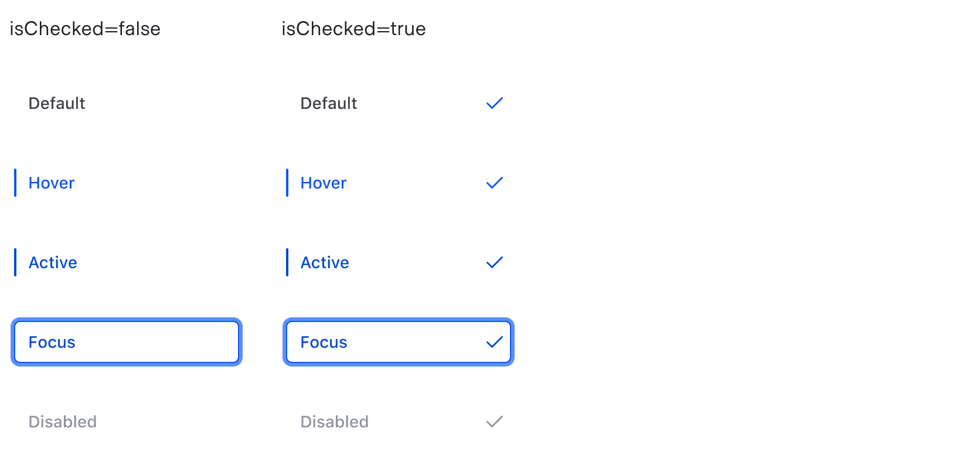Click the blue indicator bar beside checked Hover
The image size is (980, 452).
[x=287, y=183]
